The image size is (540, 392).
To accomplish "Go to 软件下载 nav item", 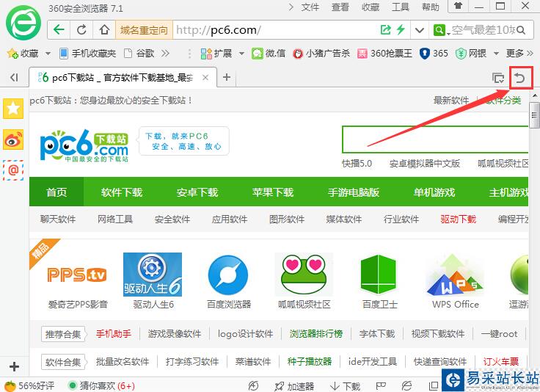I will (x=122, y=192).
